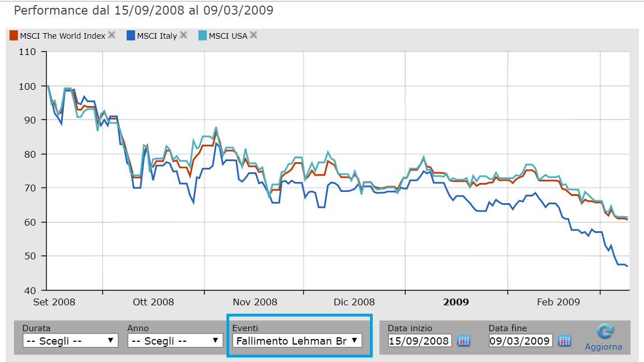Click the MSCI USA legend label
The image size is (644, 362).
click(x=228, y=36)
